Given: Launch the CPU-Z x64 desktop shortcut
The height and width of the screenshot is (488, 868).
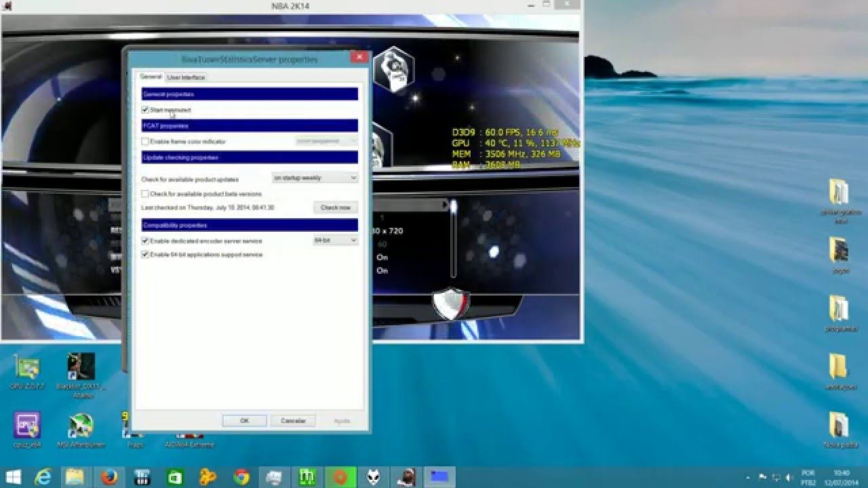Looking at the screenshot, I should coord(27,430).
